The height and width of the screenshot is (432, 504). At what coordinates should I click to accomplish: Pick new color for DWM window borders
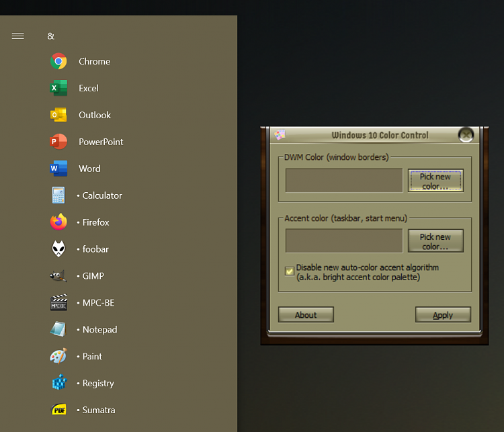[x=435, y=181]
